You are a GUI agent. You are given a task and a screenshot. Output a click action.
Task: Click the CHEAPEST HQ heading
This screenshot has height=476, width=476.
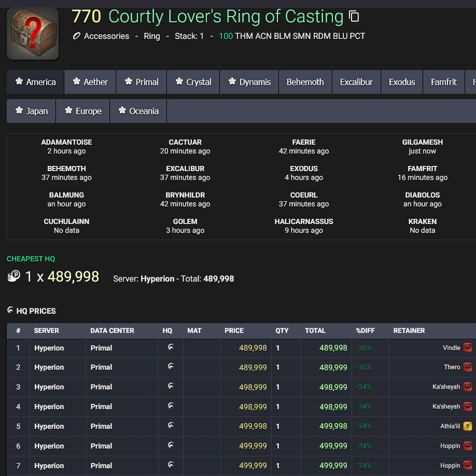click(31, 259)
